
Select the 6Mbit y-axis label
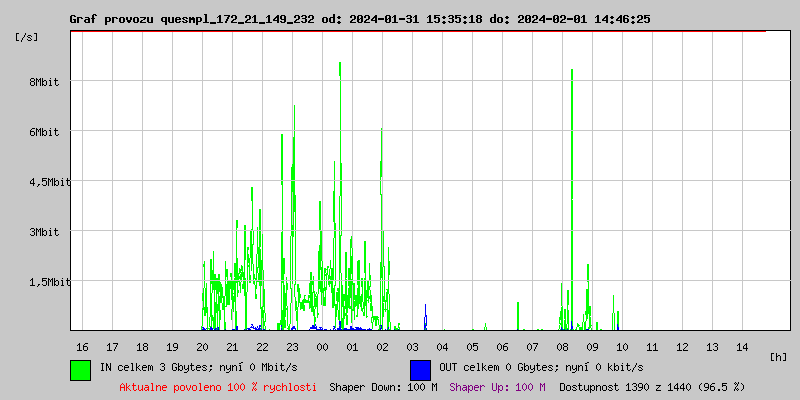[x=45, y=132]
